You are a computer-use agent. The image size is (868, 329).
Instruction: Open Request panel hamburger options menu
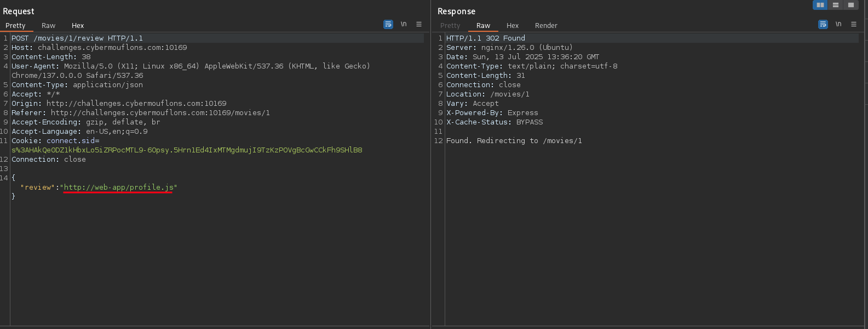click(419, 25)
